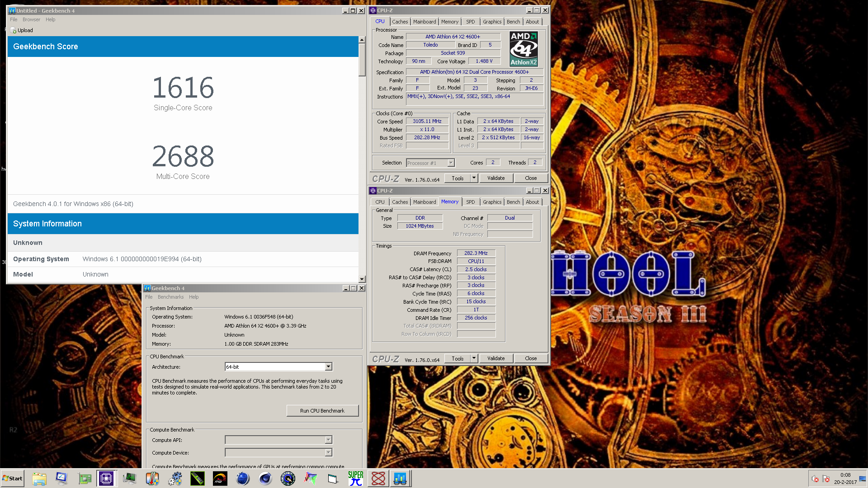Open the green graph monitor taskbar icon

[130, 479]
